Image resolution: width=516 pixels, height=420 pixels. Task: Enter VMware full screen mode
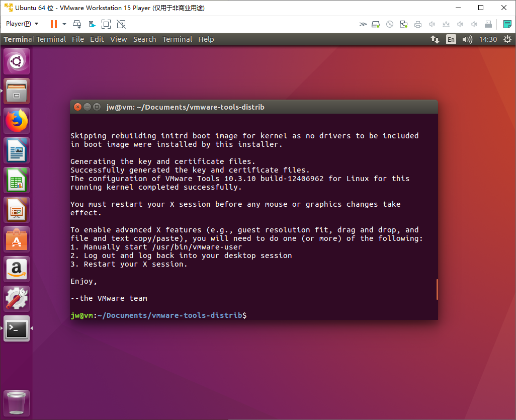click(106, 24)
